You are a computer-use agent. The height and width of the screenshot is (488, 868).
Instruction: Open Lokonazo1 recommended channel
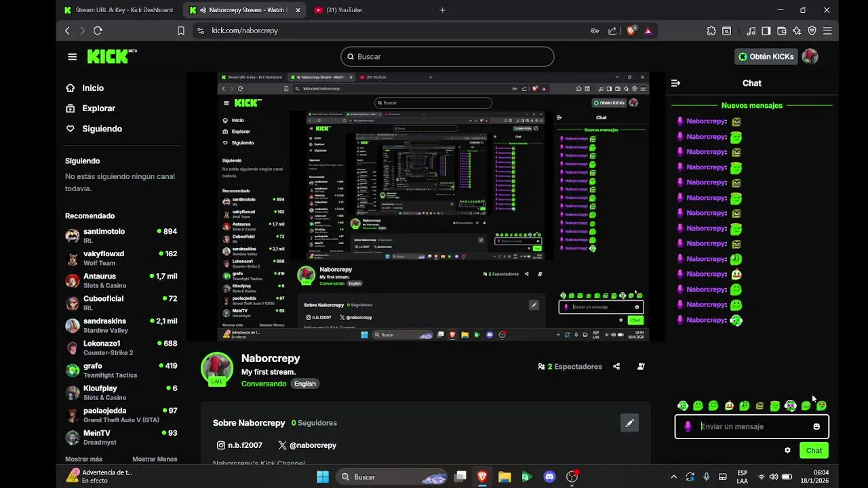pyautogui.click(x=121, y=348)
